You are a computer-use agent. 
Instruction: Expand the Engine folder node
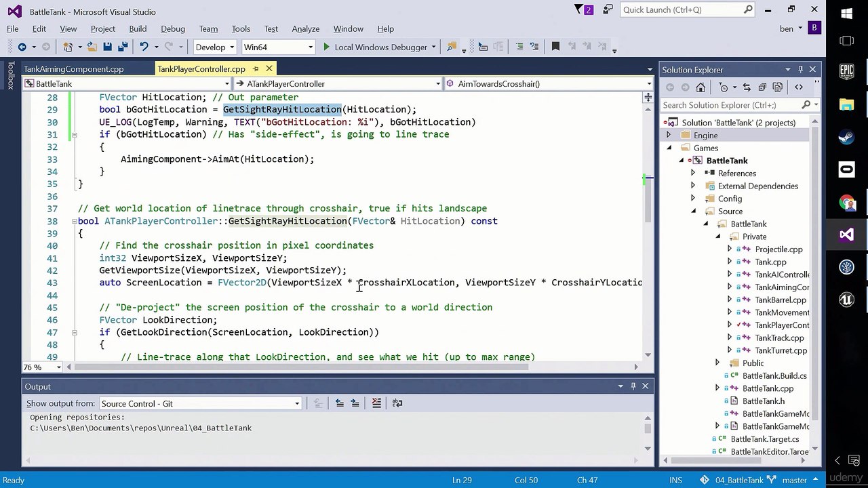coord(669,136)
